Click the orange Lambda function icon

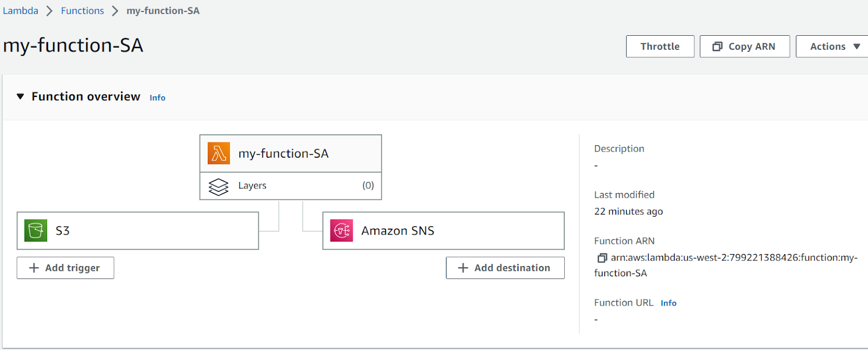tap(219, 153)
